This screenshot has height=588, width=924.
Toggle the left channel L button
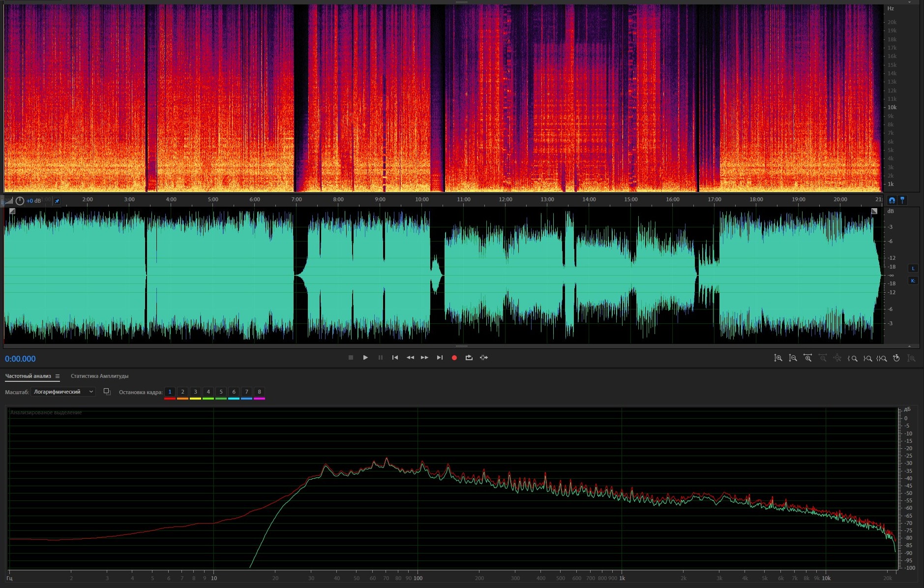pyautogui.click(x=913, y=269)
